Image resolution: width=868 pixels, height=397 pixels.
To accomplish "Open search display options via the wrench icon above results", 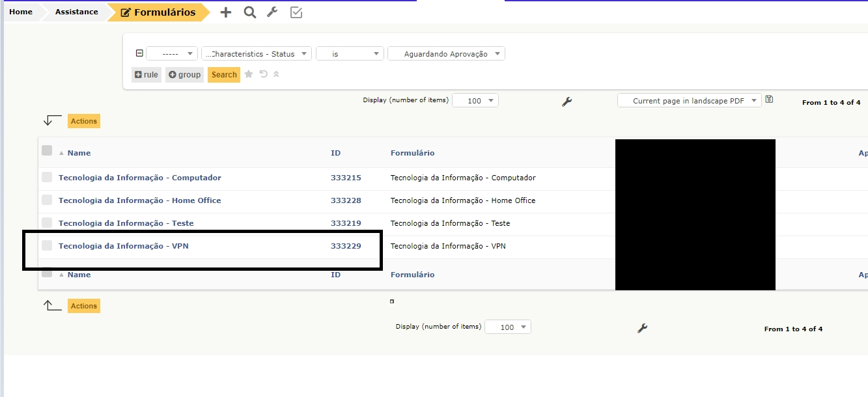I will click(x=568, y=102).
